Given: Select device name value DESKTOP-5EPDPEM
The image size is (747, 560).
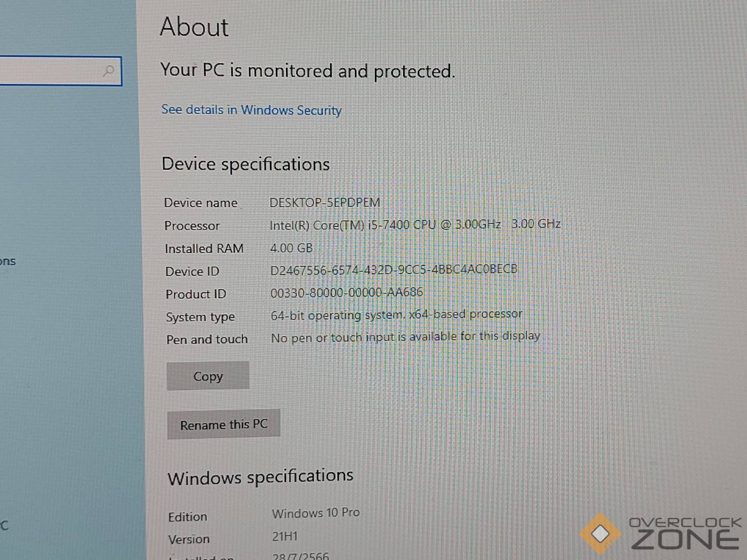Looking at the screenshot, I should tap(325, 202).
